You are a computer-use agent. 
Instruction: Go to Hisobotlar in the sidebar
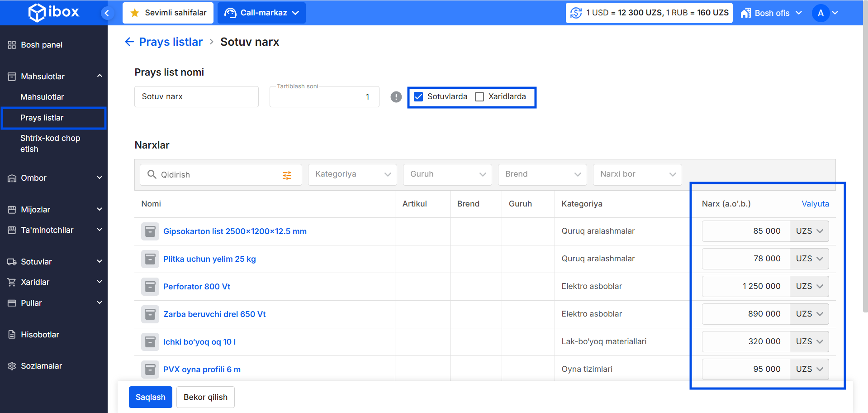40,335
